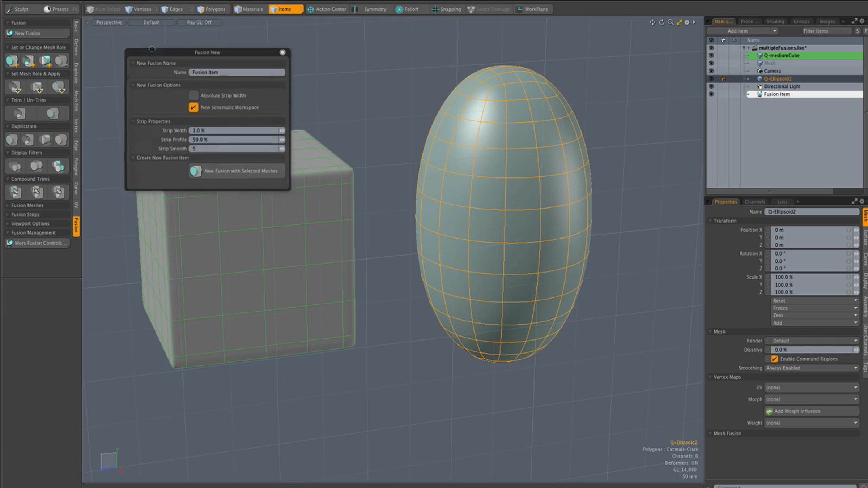Expand the Fusion Meshes section
Viewport: 868px width, 488px height.
(x=27, y=205)
